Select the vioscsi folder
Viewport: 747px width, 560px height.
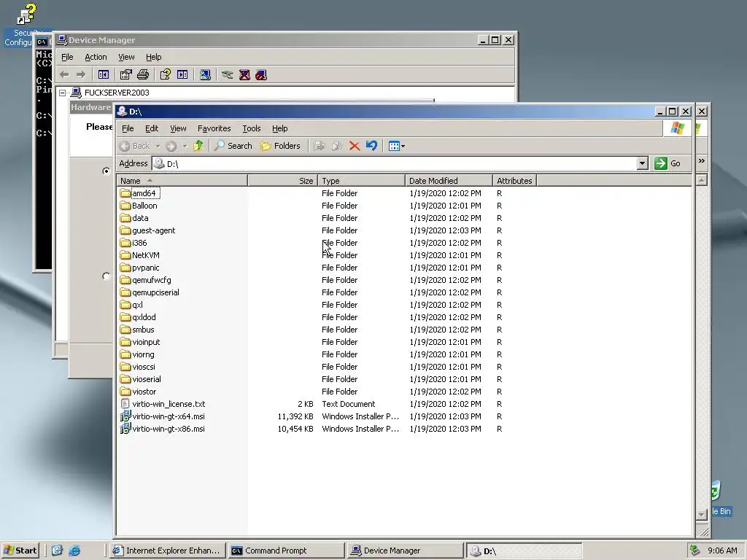coord(138,367)
